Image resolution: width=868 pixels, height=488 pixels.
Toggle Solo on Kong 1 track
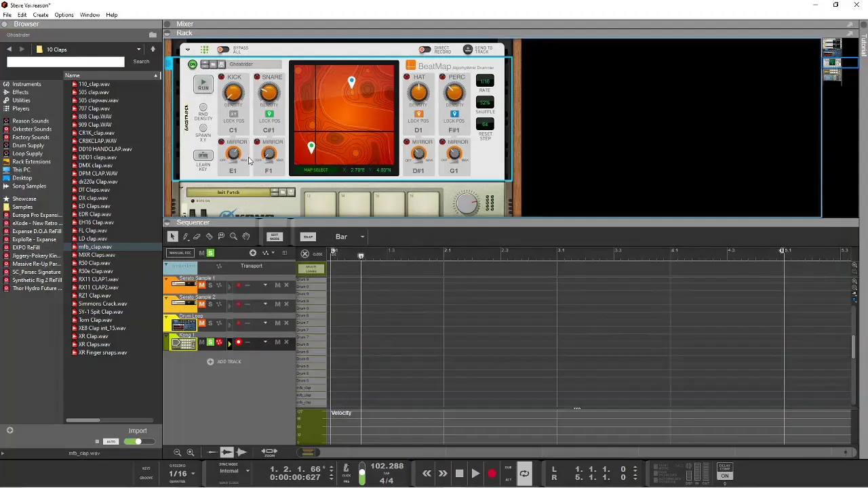point(210,342)
